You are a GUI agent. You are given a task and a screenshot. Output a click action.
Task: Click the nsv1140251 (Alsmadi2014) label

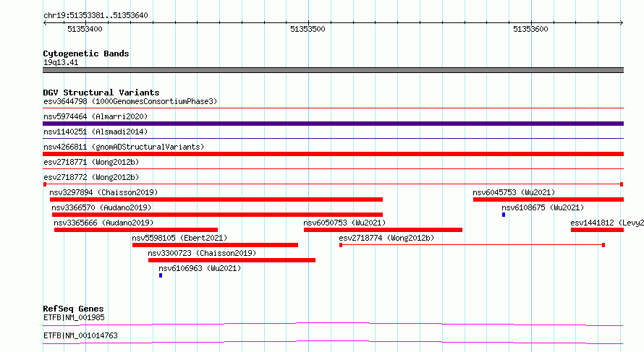tap(96, 132)
